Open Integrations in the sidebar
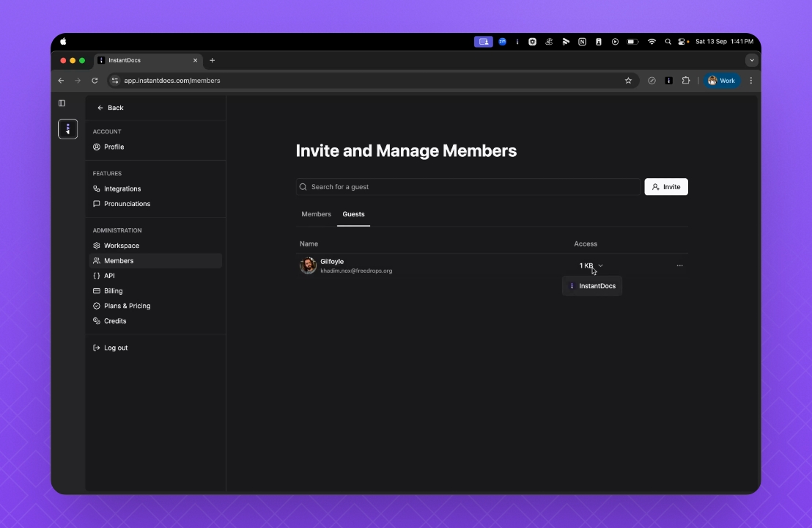Image resolution: width=812 pixels, height=528 pixels. click(122, 188)
